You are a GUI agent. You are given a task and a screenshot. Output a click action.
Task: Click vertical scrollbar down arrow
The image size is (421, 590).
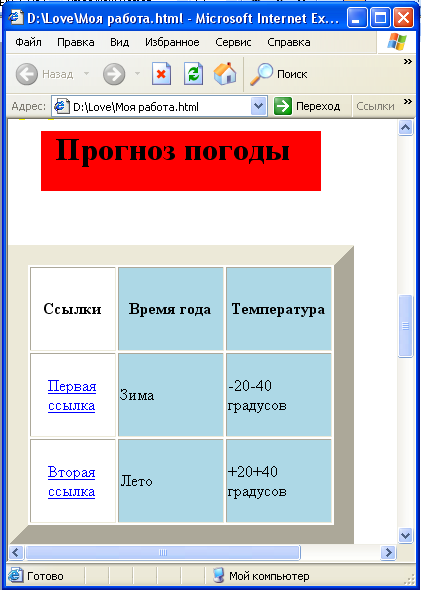(x=406, y=535)
